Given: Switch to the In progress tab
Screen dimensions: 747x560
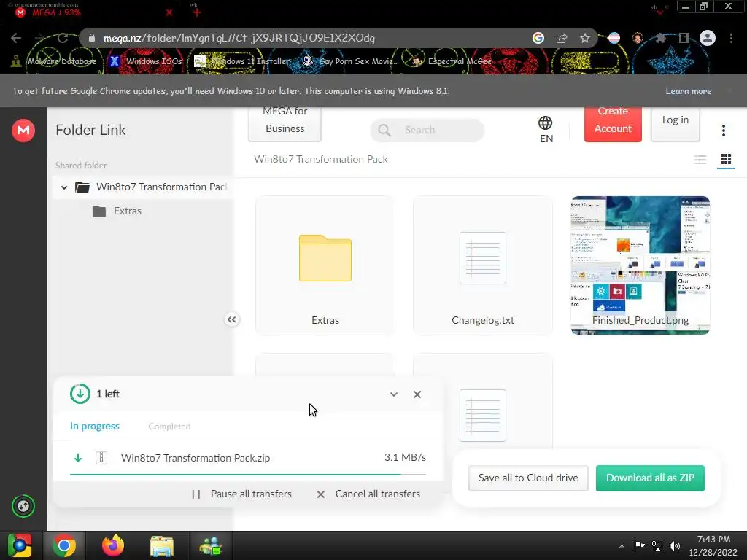Looking at the screenshot, I should 95,426.
